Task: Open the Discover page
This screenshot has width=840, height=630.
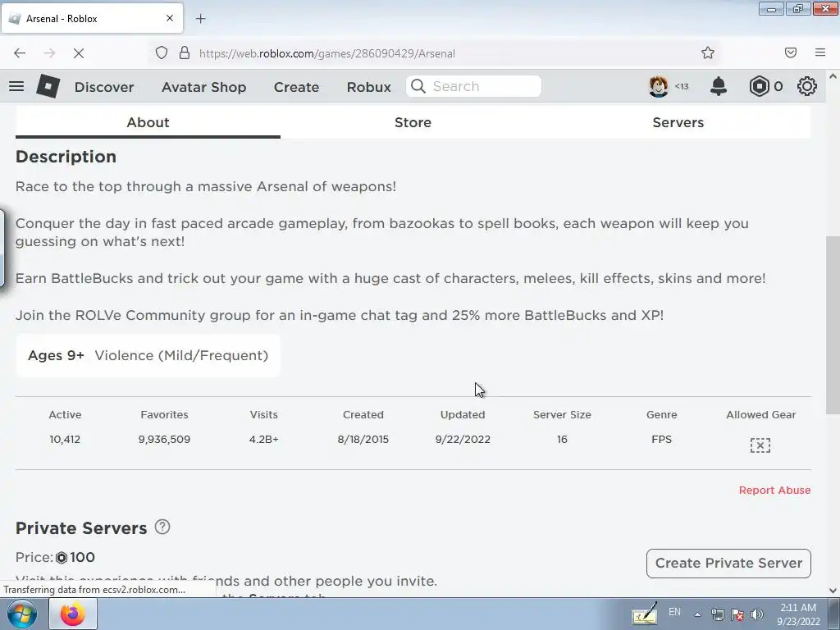Action: pyautogui.click(x=104, y=87)
